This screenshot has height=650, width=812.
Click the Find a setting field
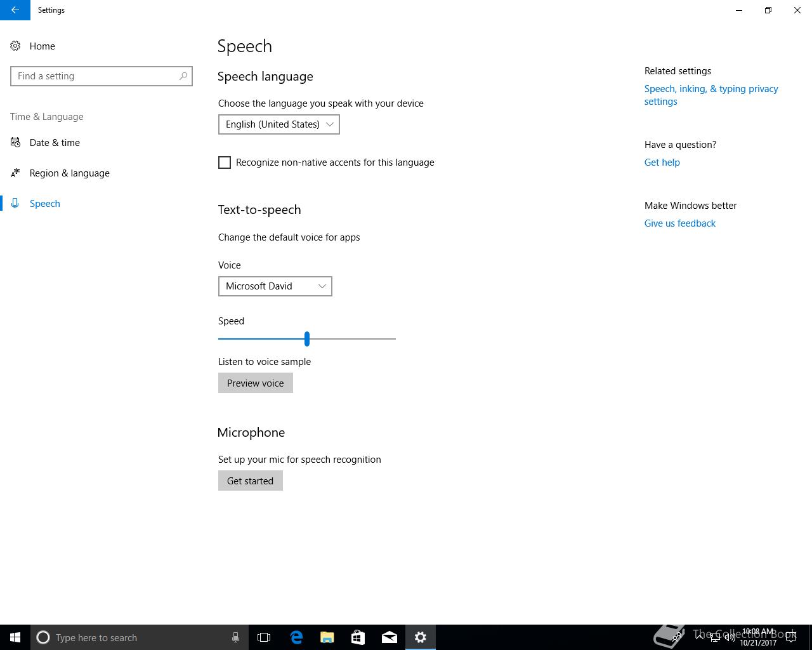(x=101, y=76)
